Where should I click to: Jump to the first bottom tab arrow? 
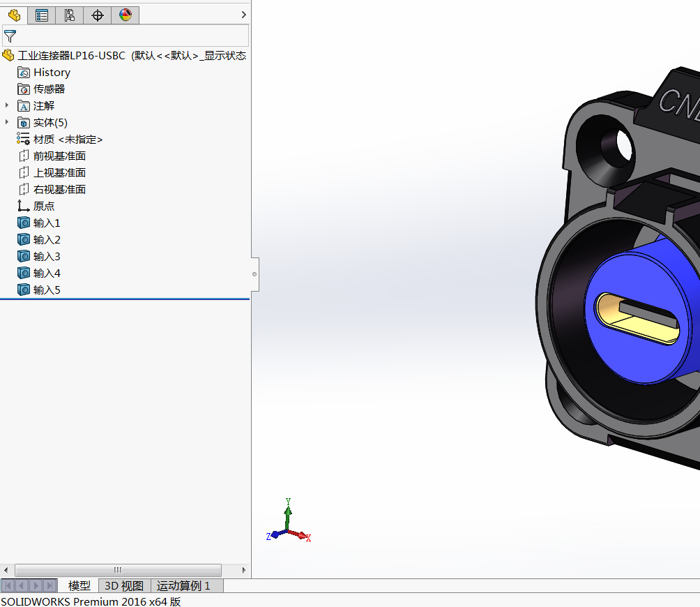(x=8, y=585)
